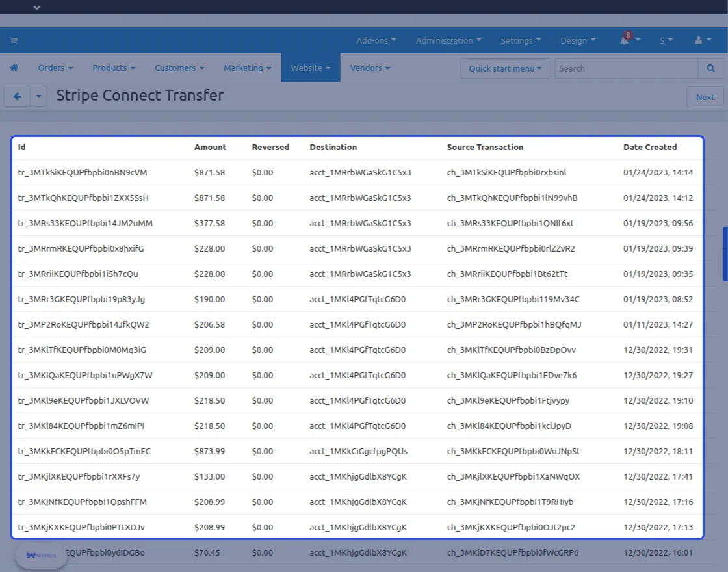Open the Customers menu
The height and width of the screenshot is (572, 728).
click(179, 68)
